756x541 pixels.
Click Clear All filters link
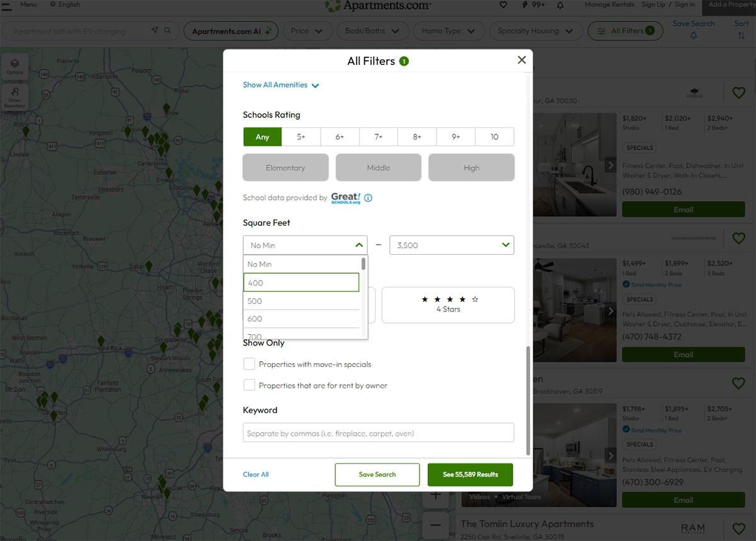(x=256, y=474)
